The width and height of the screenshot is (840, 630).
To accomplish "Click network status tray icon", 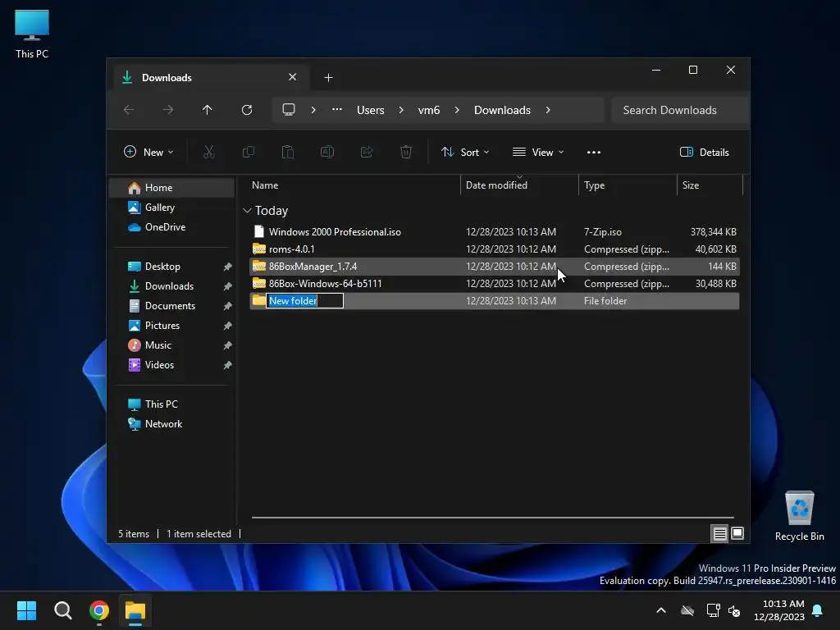I will click(x=713, y=610).
